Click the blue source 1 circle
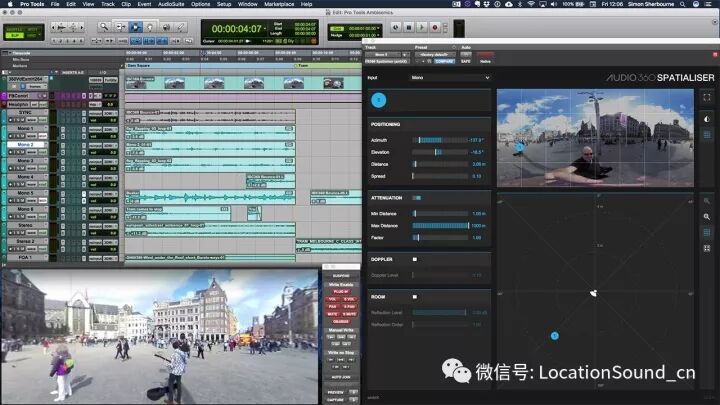The image size is (720, 405). [378, 100]
